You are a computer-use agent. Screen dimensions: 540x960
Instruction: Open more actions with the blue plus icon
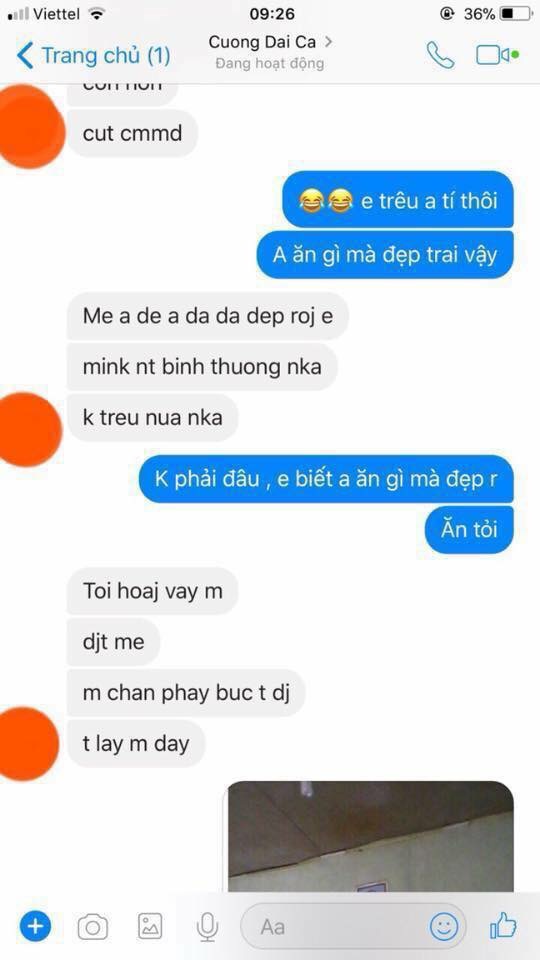click(x=36, y=927)
